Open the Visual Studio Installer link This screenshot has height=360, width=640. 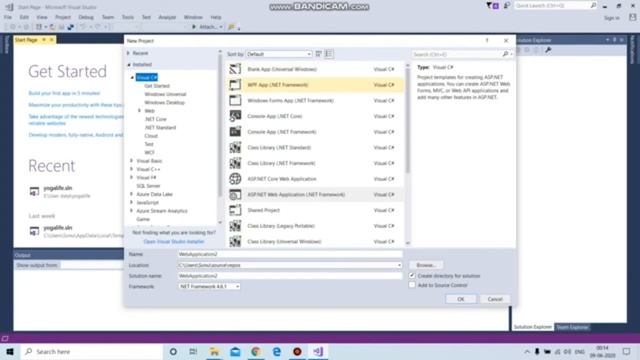(174, 242)
